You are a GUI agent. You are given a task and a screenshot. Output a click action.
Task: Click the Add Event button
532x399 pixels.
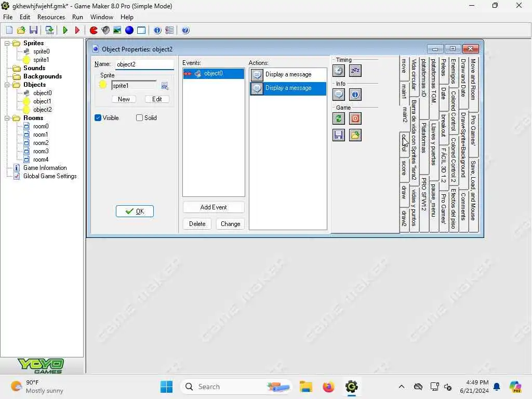coord(214,207)
